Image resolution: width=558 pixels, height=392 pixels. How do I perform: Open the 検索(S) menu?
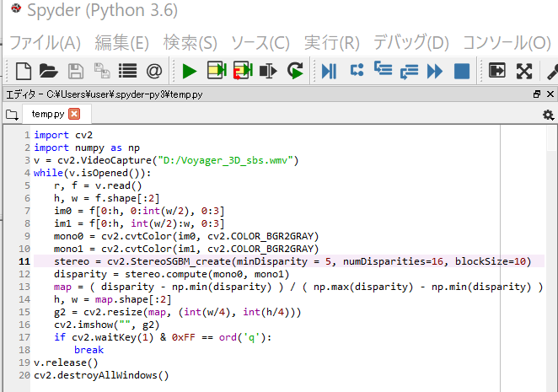pos(190,43)
